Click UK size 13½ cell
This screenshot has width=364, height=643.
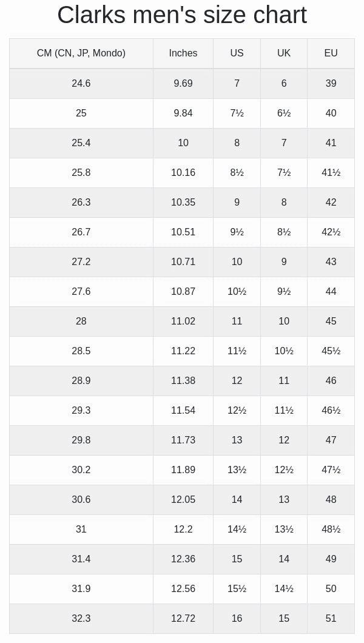284,530
